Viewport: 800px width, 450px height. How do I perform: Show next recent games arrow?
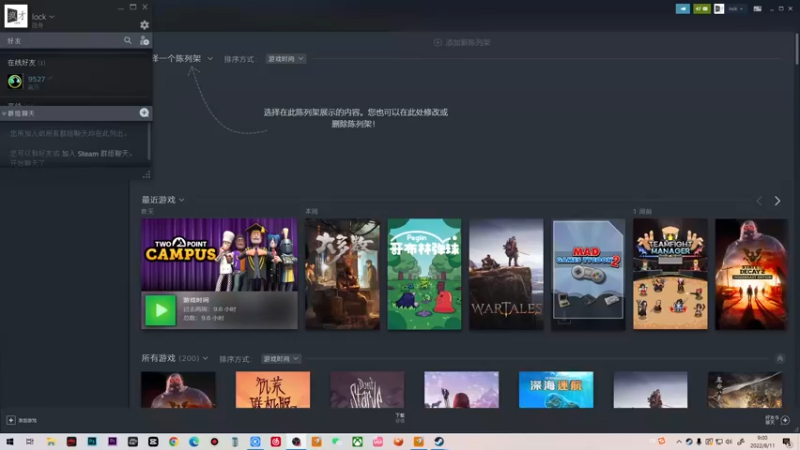point(777,201)
